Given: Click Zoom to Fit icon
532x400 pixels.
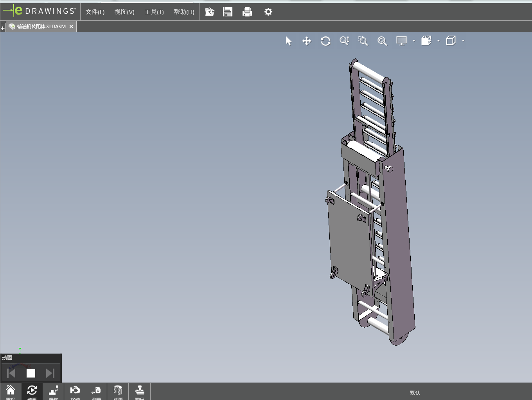Looking at the screenshot, I should click(382, 41).
